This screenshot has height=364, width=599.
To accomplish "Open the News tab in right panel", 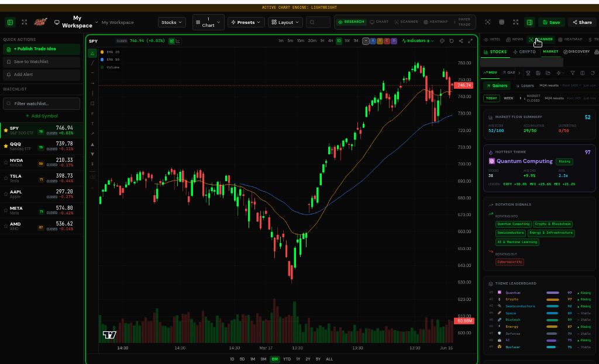I will pyautogui.click(x=514, y=39).
